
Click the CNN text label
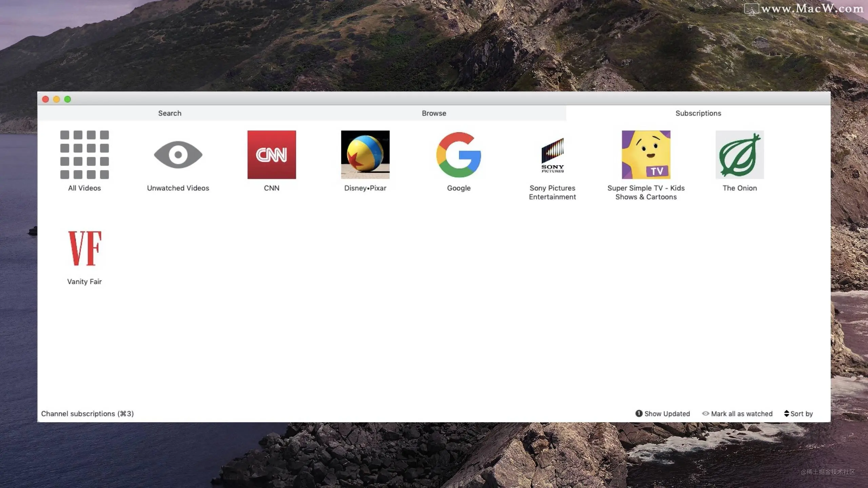click(x=272, y=188)
